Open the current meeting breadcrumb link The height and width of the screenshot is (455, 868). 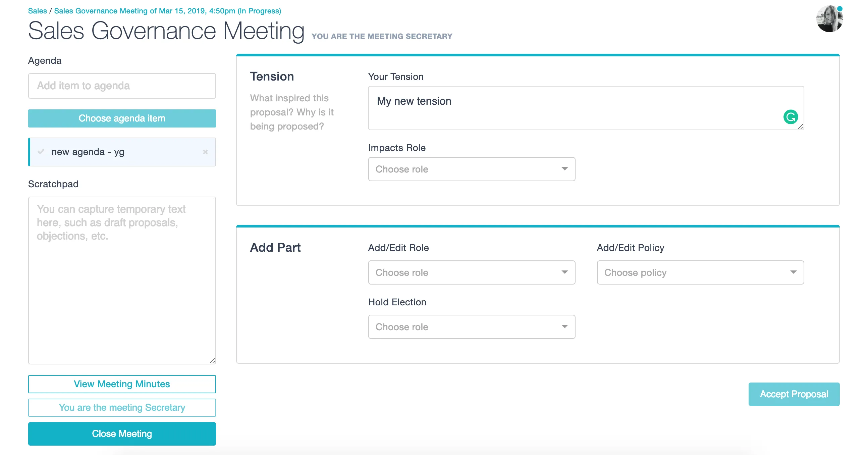(x=167, y=10)
